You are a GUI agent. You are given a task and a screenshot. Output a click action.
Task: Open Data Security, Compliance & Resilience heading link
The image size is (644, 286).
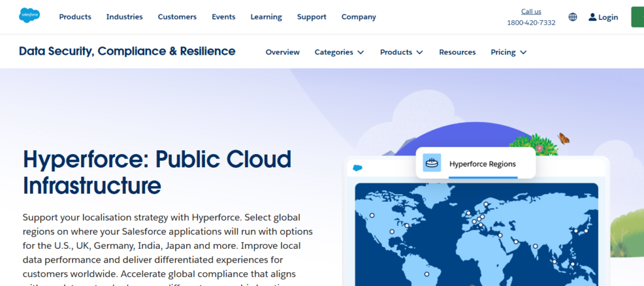point(127,52)
